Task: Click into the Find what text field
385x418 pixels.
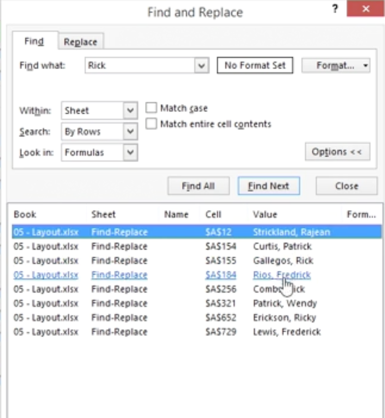Action: pyautogui.click(x=140, y=65)
